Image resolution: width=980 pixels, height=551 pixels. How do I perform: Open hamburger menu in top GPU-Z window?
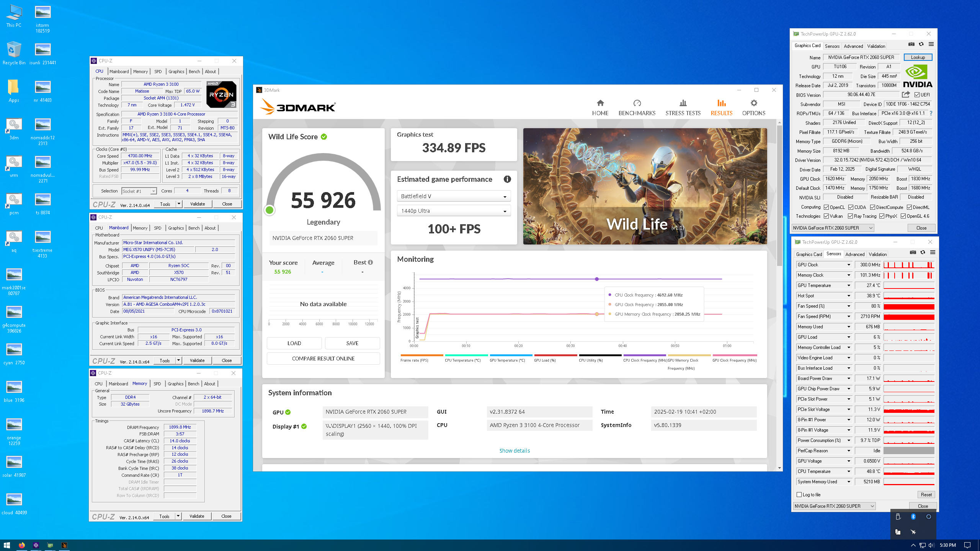pyautogui.click(x=931, y=44)
